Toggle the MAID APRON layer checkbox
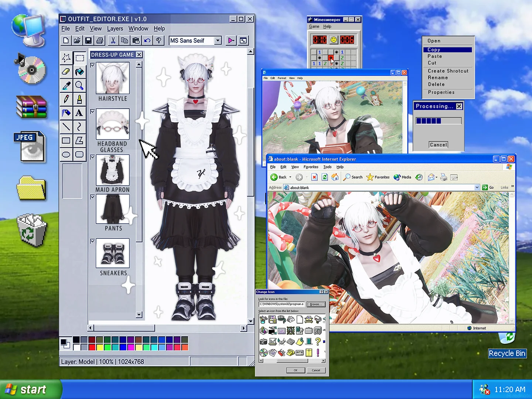This screenshot has width=532, height=399. [x=92, y=157]
